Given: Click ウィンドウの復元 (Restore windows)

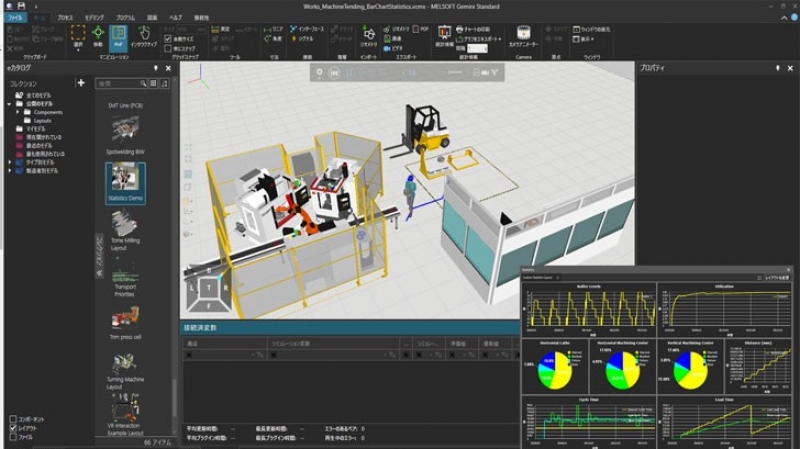Looking at the screenshot, I should tap(591, 30).
